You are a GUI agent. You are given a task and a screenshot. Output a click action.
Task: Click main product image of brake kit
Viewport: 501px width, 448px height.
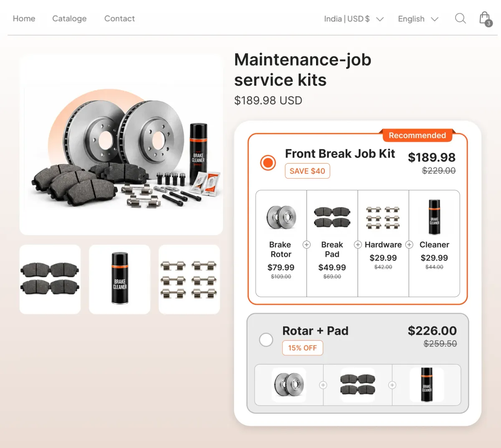[x=121, y=144]
